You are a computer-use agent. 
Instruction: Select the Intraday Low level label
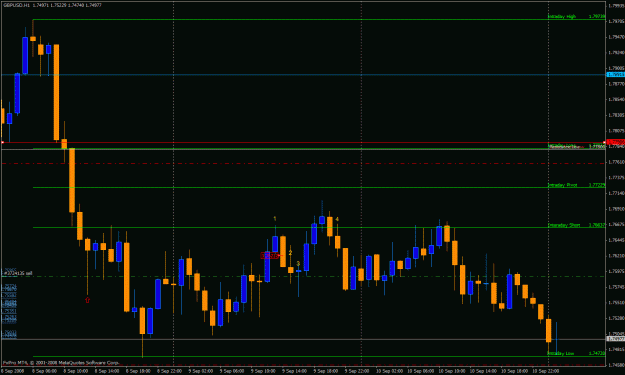561,353
